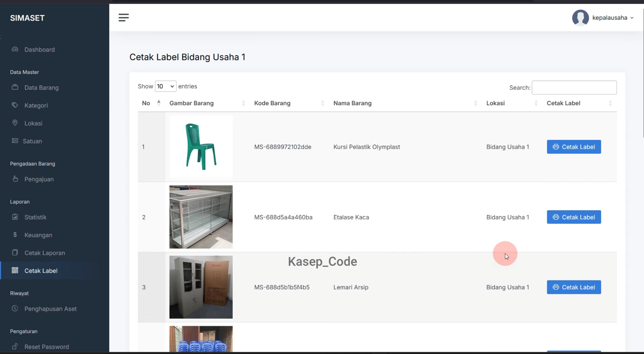Sort by the Lokasi column header

pos(512,103)
